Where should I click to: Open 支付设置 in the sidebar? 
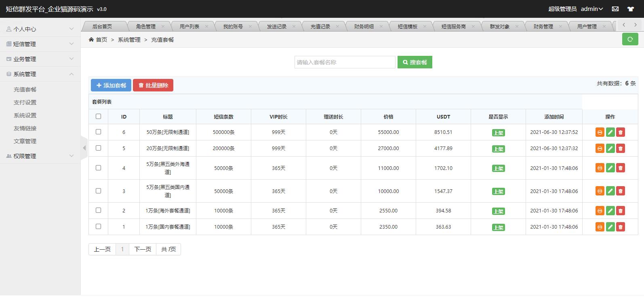[x=25, y=102]
